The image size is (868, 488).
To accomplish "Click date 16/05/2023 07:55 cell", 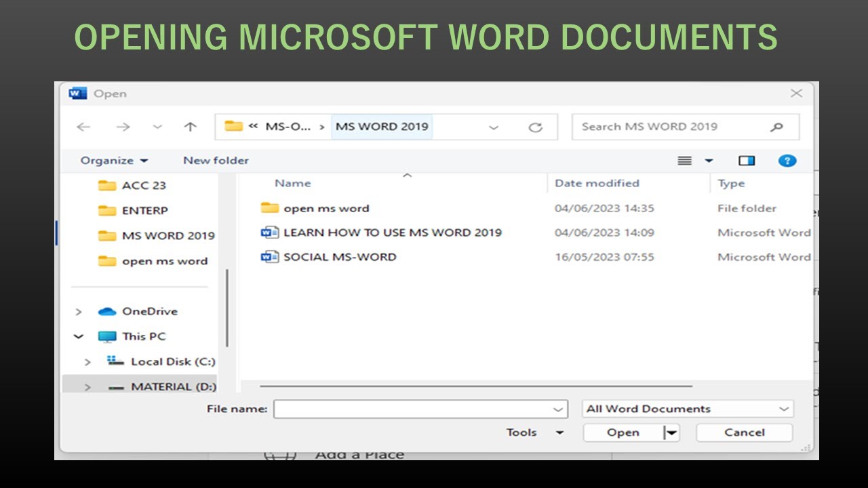I will point(604,257).
